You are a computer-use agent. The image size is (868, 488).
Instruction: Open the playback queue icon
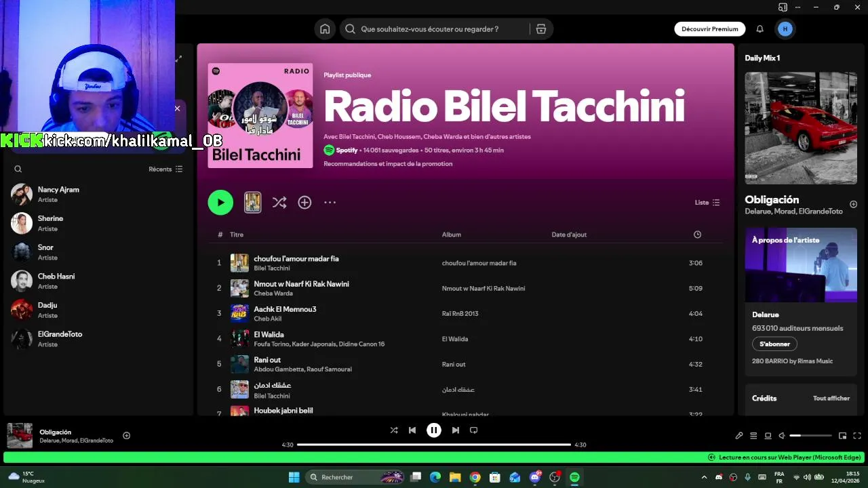753,436
